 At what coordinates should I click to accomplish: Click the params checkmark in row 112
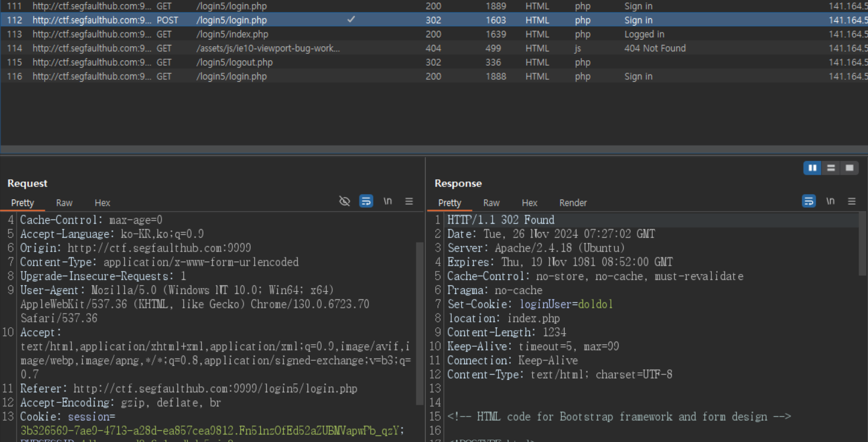351,20
